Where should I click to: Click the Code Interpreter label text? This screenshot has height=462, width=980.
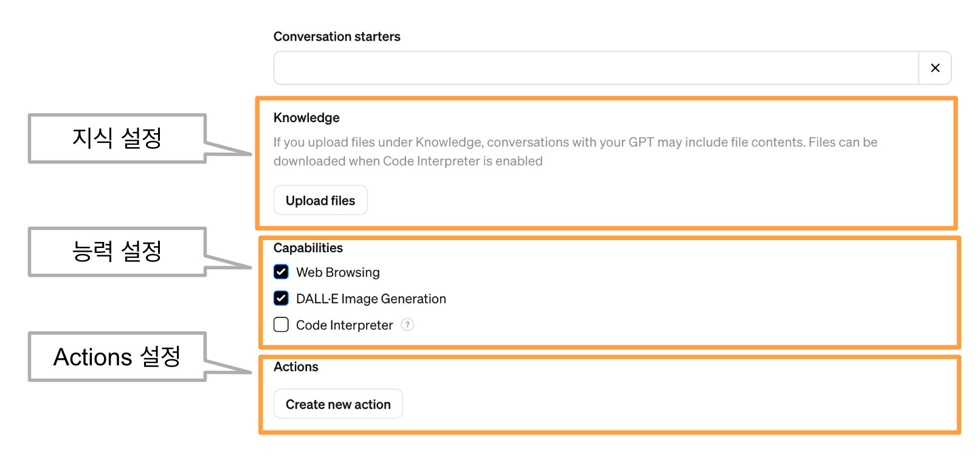pyautogui.click(x=344, y=325)
